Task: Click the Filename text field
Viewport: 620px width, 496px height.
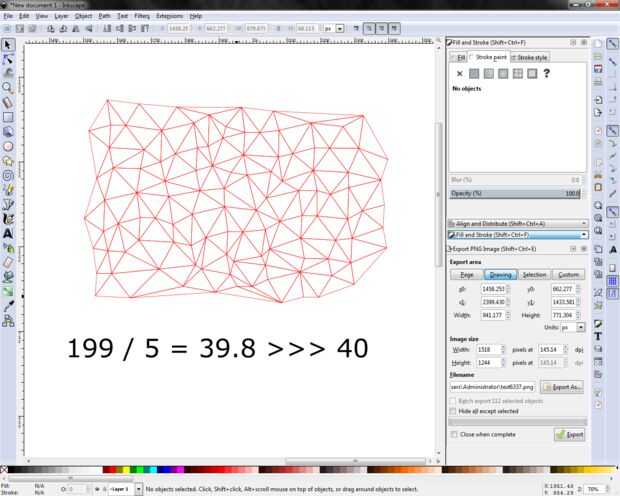Action: (x=493, y=387)
